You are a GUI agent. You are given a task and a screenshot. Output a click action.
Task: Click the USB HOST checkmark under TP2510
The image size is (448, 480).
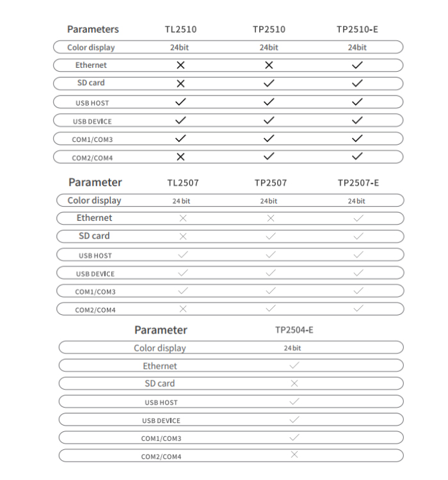(269, 102)
